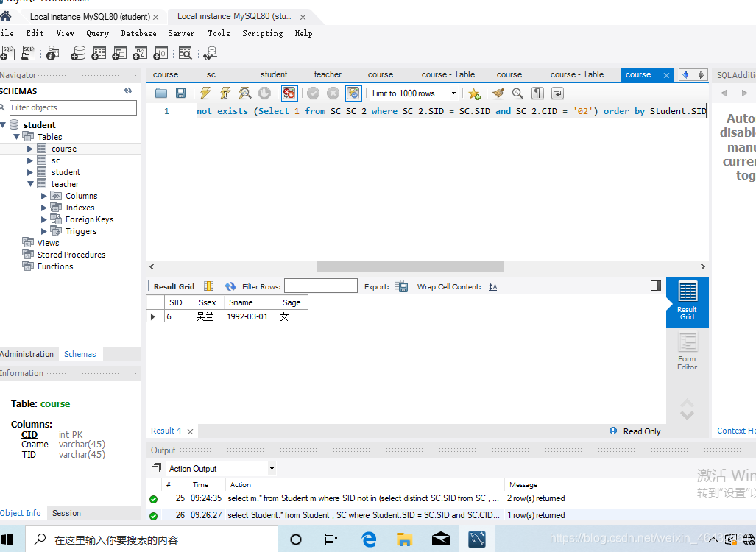This screenshot has height=552, width=756.
Task: Collapse the teacher table node
Action: [x=31, y=184]
